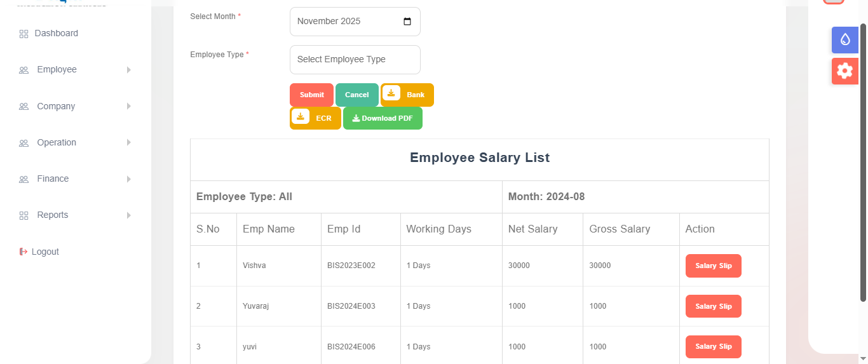Open Salary Slip for Vishva

tap(713, 266)
